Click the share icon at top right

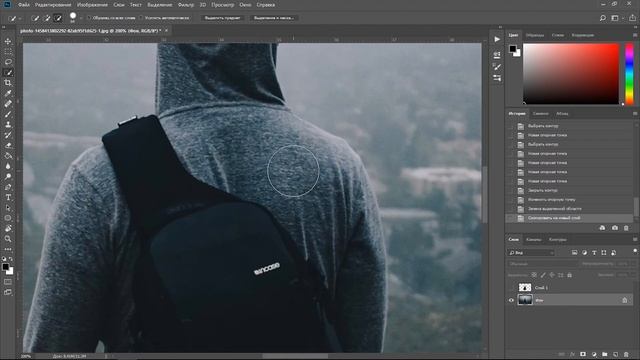pos(632,18)
